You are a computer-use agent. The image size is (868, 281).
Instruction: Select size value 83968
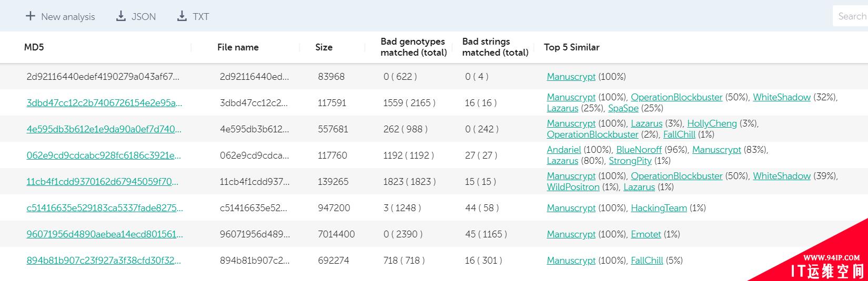click(331, 77)
